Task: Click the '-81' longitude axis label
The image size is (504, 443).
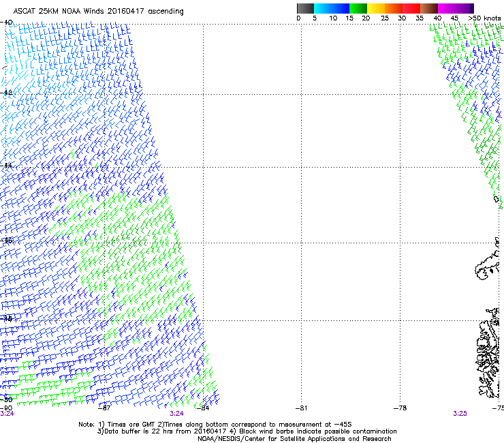Action: click(301, 408)
